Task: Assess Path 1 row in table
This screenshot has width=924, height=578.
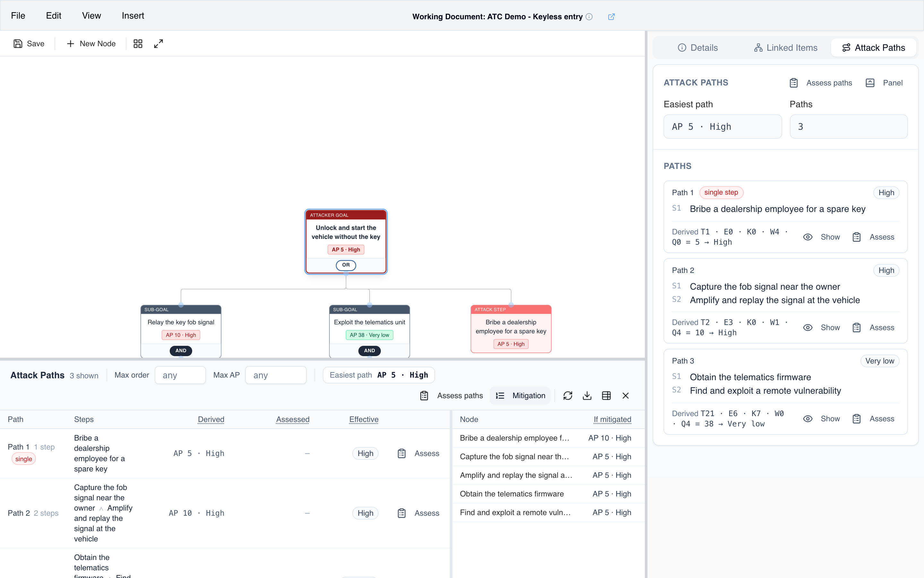Action: 418,453
